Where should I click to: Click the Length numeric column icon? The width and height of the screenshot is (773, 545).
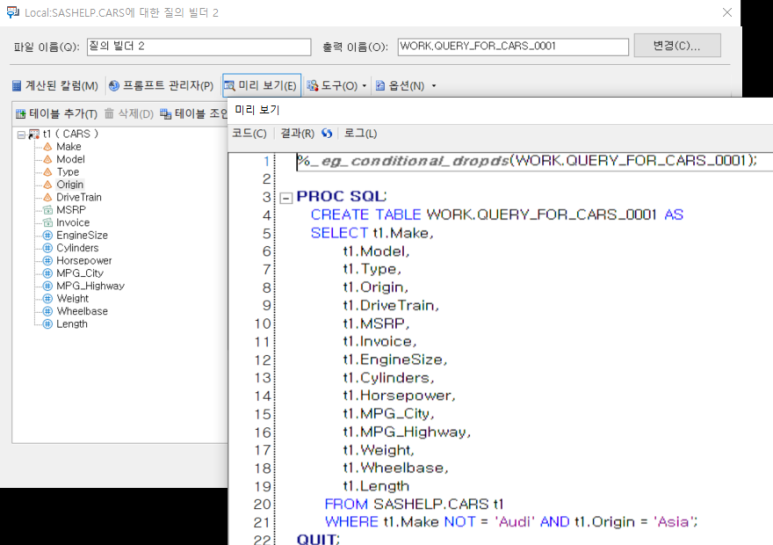point(47,324)
